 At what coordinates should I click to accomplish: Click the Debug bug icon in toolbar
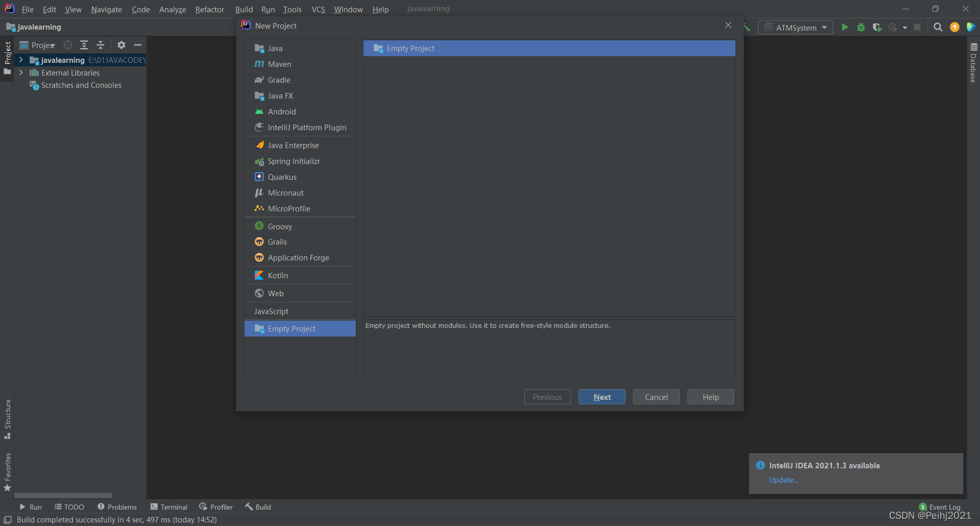click(861, 27)
